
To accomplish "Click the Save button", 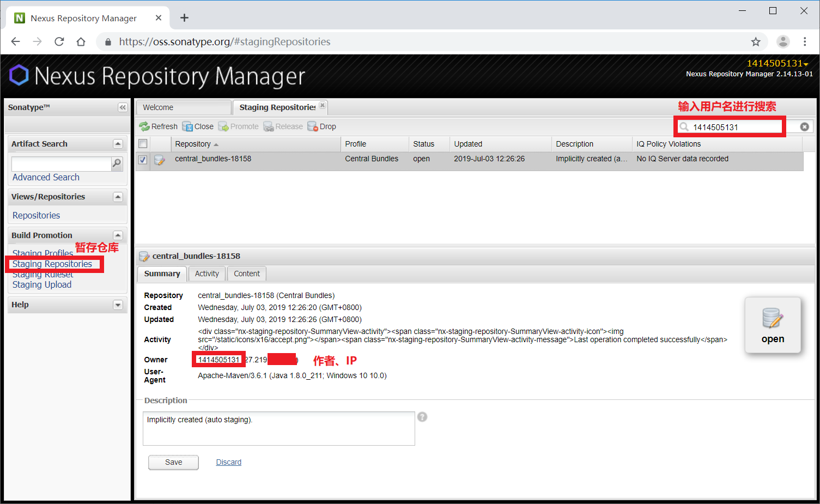I will pos(174,462).
